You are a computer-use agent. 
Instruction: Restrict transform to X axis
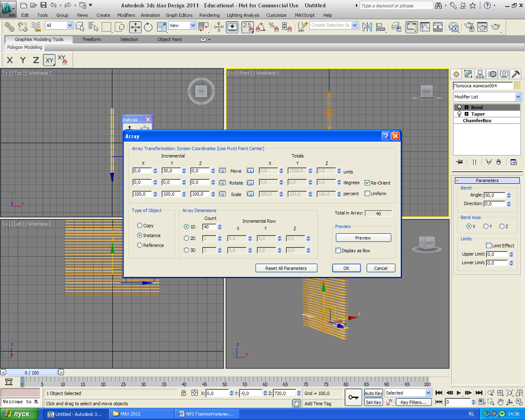click(10, 60)
